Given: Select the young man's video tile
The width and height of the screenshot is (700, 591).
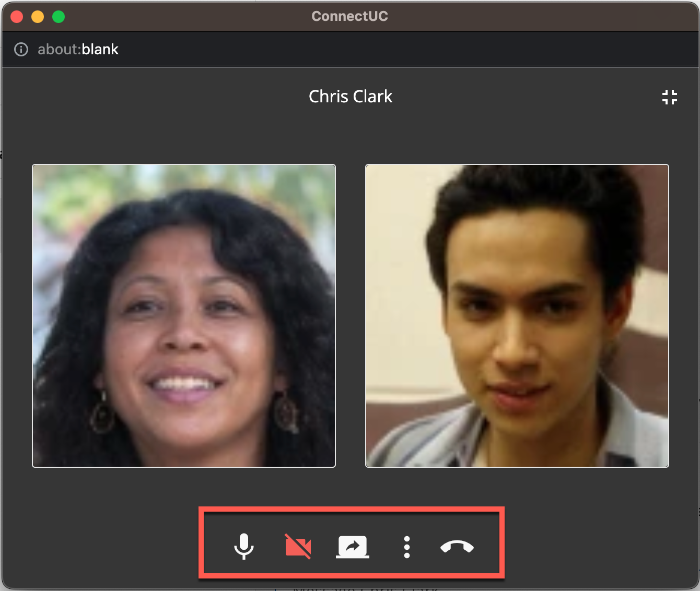Looking at the screenshot, I should point(517,316).
